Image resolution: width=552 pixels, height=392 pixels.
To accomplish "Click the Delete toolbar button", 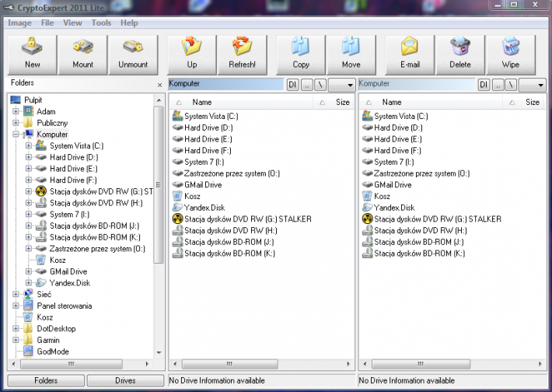I will coord(460,55).
